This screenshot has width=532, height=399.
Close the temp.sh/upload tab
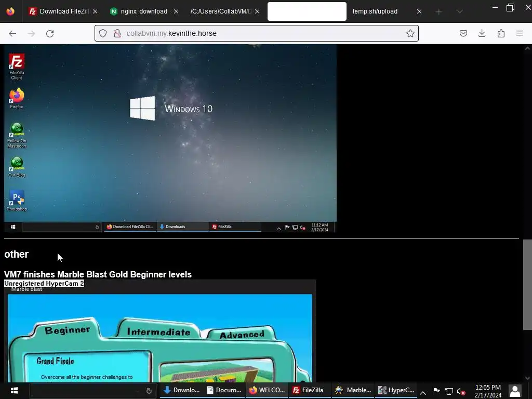[419, 11]
